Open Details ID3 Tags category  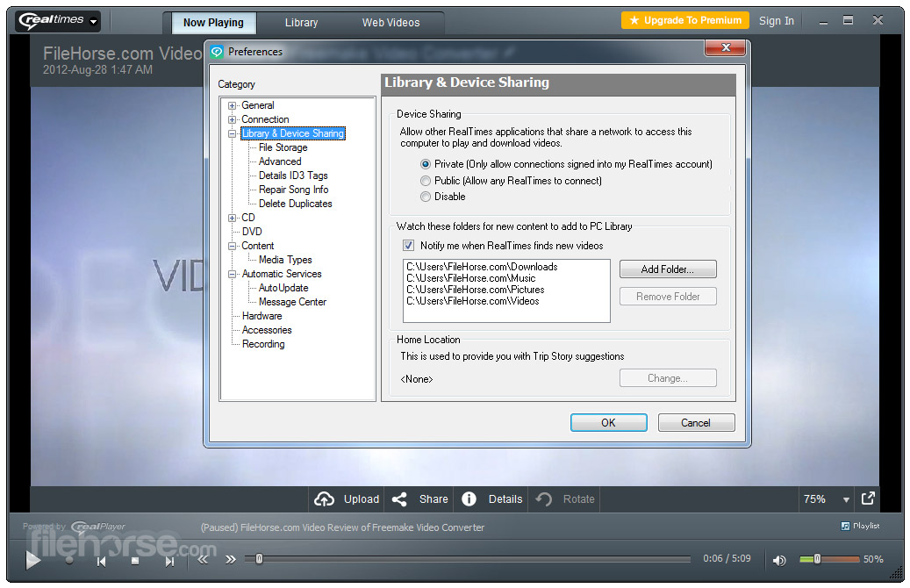pyautogui.click(x=293, y=176)
